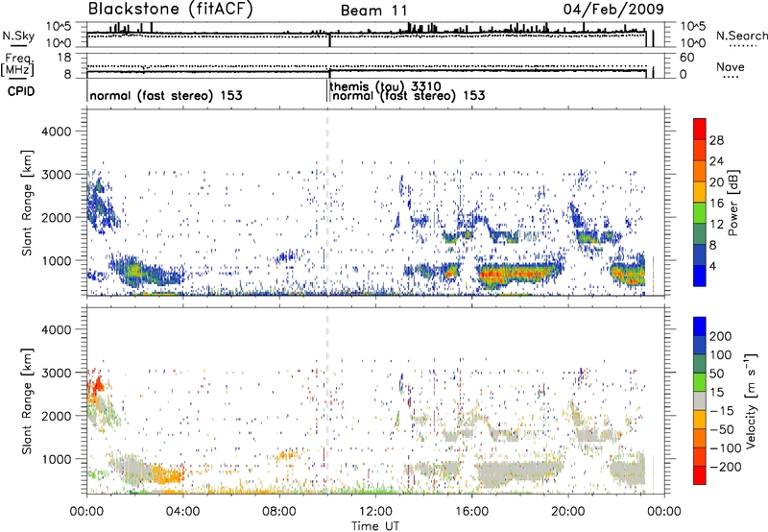Click the gray segment of the velocity color bar
This screenshot has height=532, width=768.
(x=700, y=400)
